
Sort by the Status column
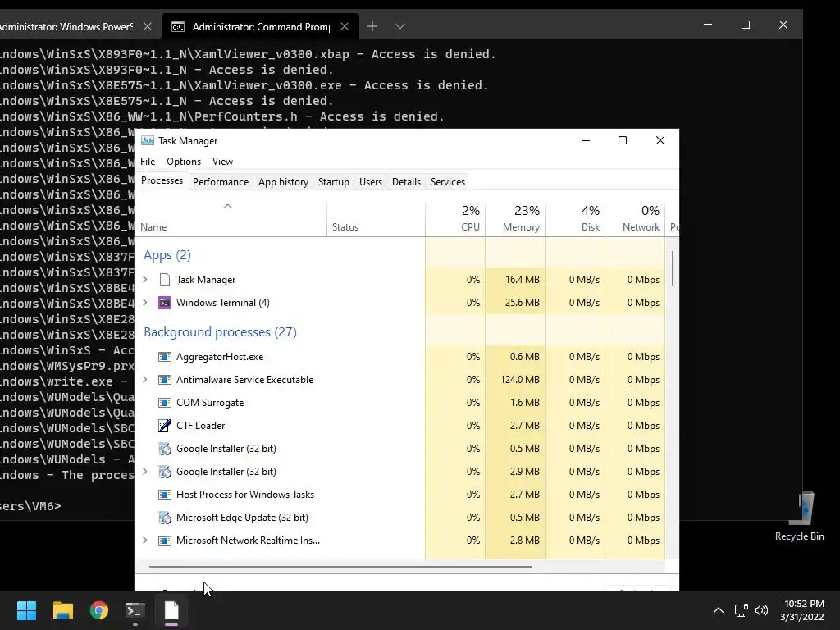pyautogui.click(x=376, y=220)
